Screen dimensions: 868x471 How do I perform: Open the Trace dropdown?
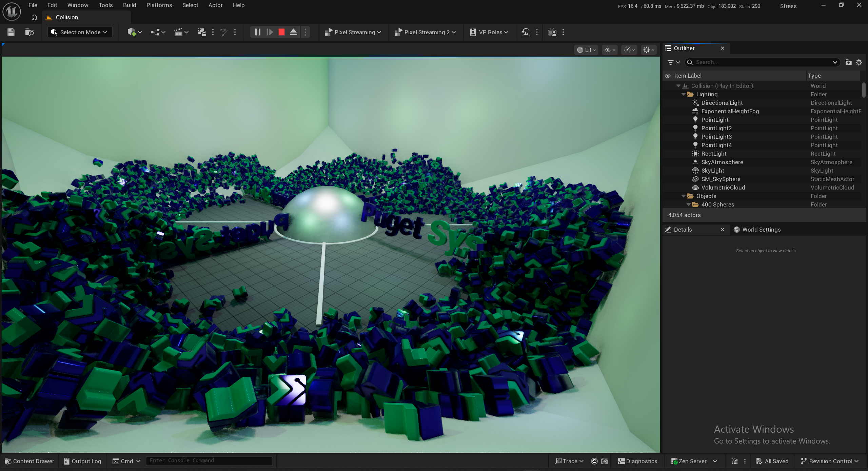[x=569, y=461]
